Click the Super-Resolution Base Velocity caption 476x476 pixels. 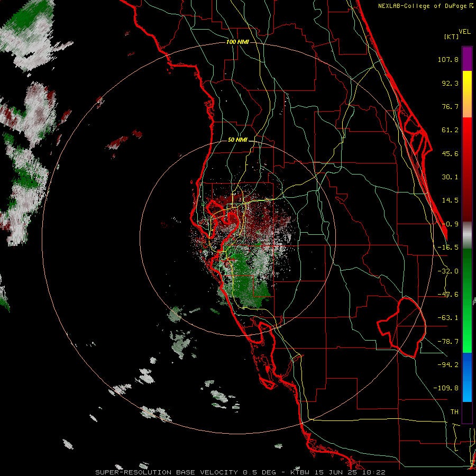pyautogui.click(x=240, y=472)
